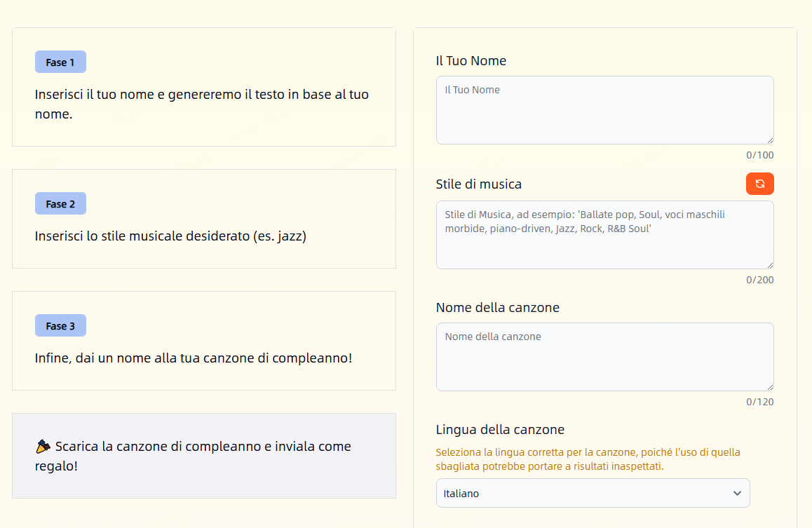Click the party popper emoji icon

[x=43, y=446]
